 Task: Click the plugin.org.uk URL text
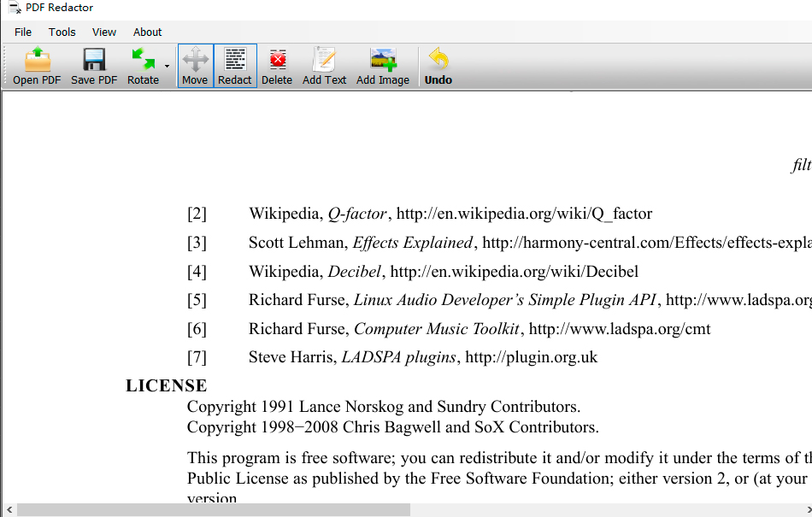pyautogui.click(x=532, y=357)
